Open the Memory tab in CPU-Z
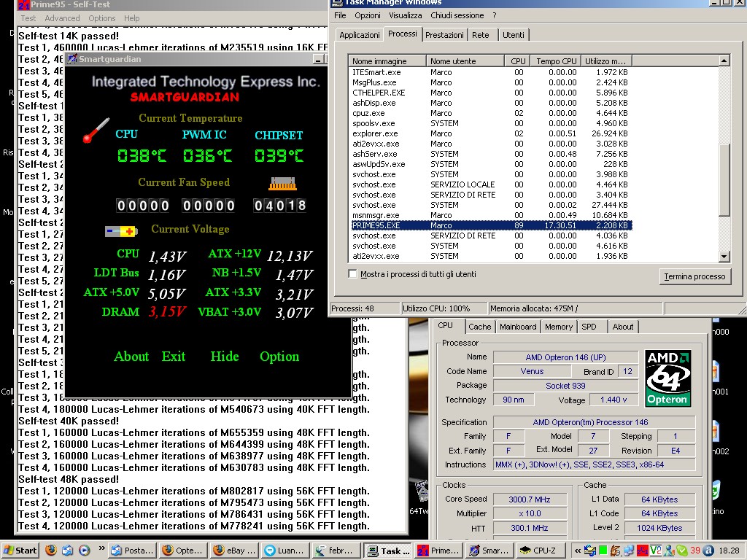747x560 pixels. coord(558,327)
